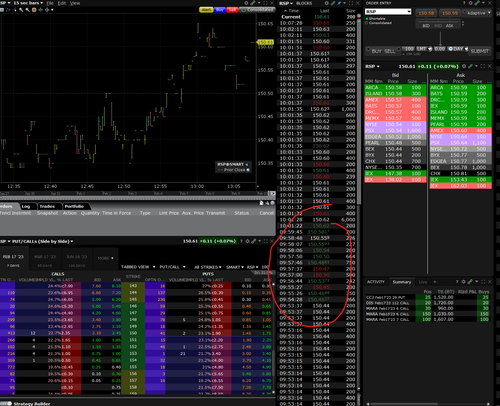Select BID on the price selector
The image size is (500, 406).
point(426,26)
